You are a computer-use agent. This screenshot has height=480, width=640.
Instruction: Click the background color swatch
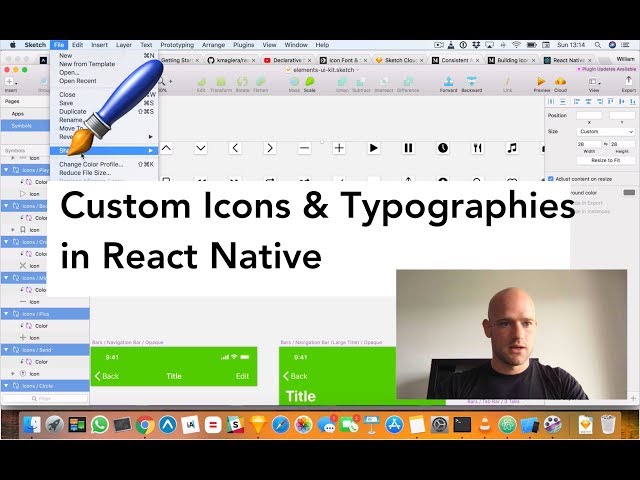[x=629, y=192]
